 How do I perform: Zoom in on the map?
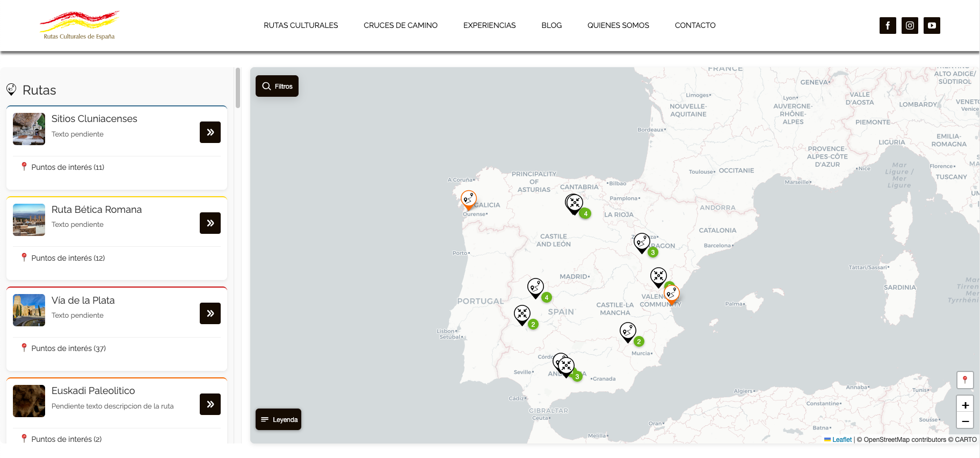click(x=965, y=405)
